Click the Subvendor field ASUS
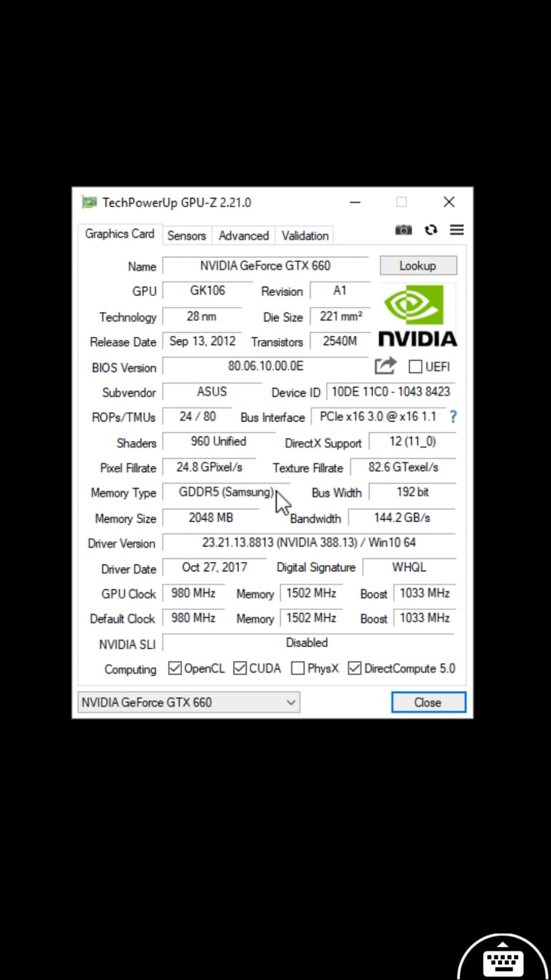This screenshot has width=551, height=980. pyautogui.click(x=212, y=392)
